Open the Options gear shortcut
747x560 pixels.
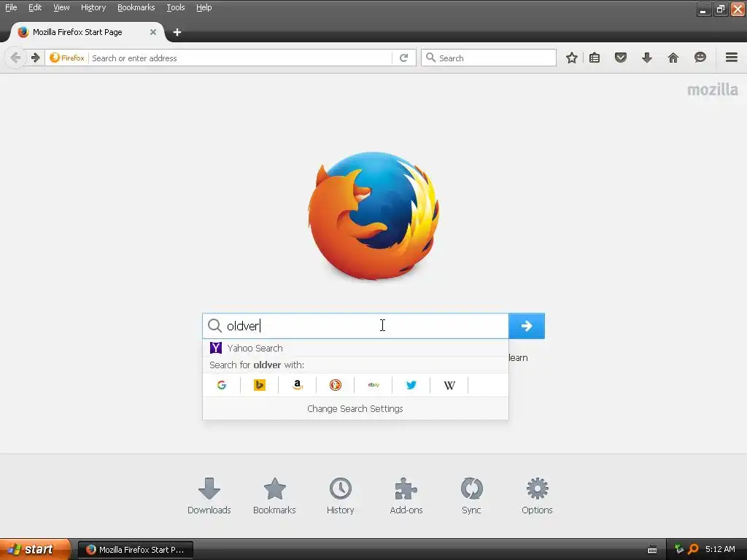coord(537,496)
